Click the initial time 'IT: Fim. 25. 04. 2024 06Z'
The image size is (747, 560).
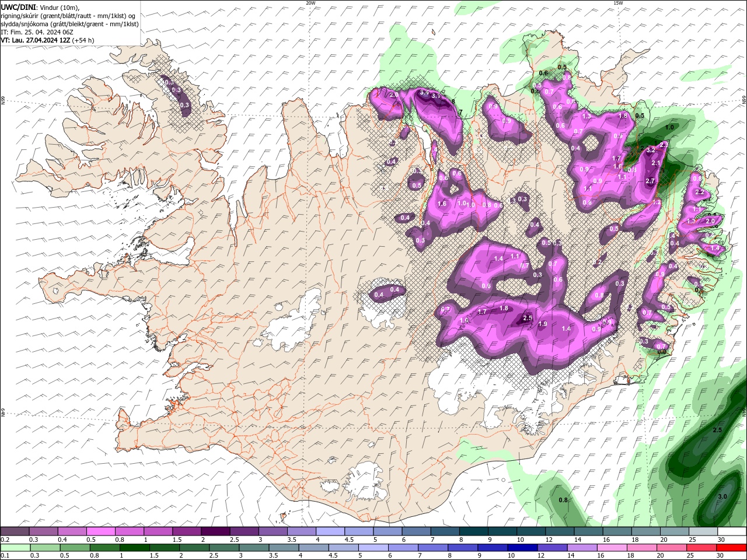click(x=37, y=32)
